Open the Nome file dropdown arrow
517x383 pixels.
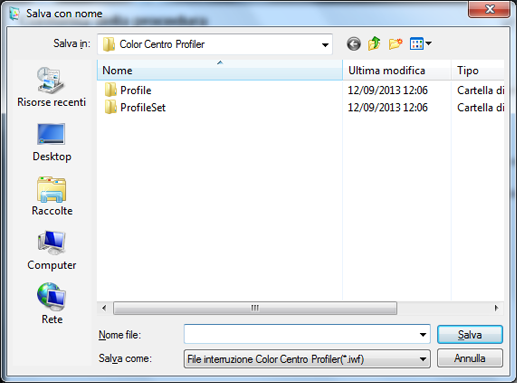pyautogui.click(x=423, y=334)
